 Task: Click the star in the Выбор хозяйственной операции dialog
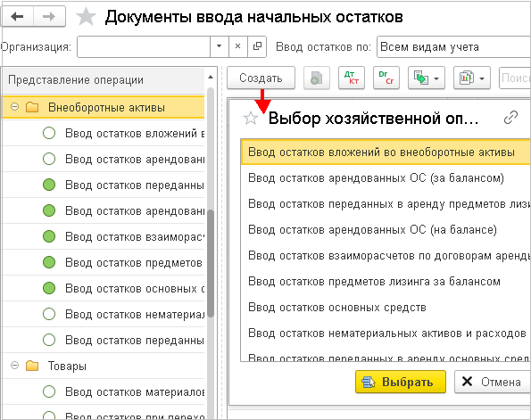(x=251, y=119)
